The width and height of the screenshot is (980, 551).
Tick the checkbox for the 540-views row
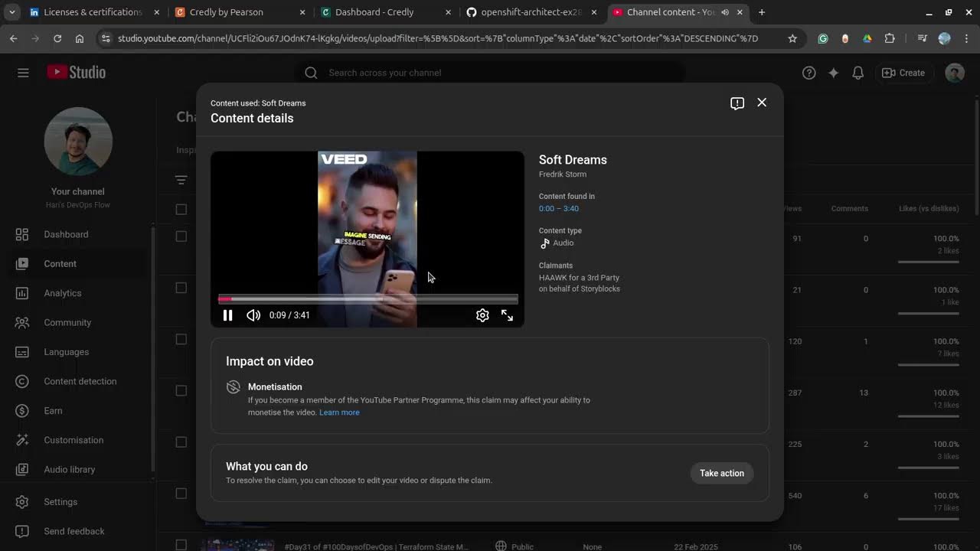[181, 494]
